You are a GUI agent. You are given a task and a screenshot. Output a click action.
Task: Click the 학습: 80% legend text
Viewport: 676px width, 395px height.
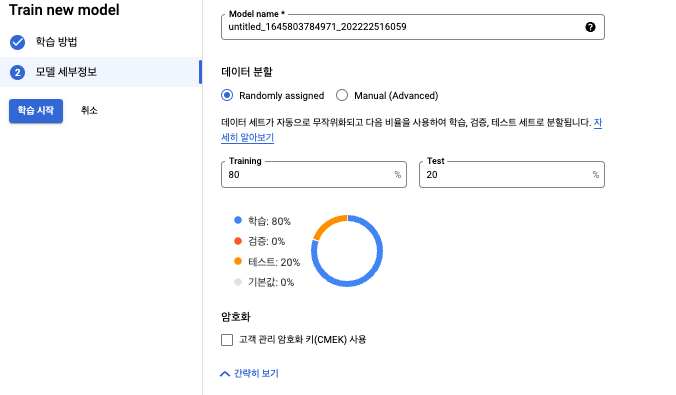tap(269, 221)
